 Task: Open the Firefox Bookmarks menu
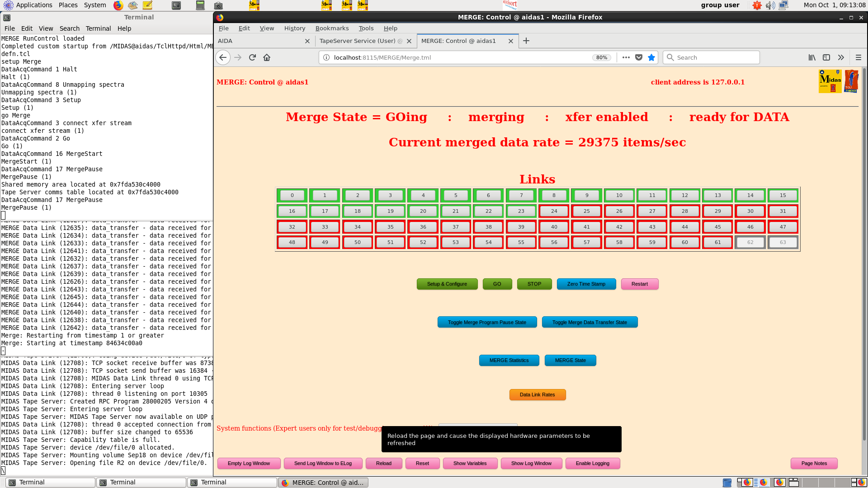tap(332, 28)
